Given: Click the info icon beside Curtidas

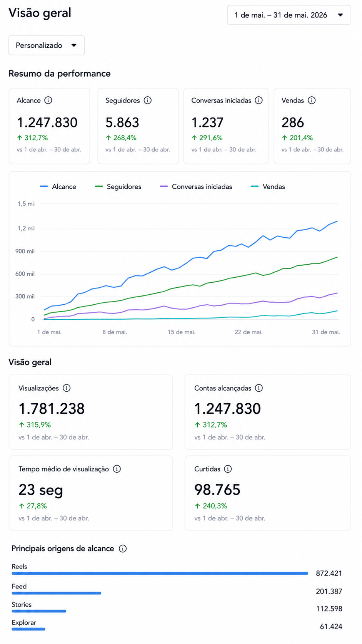Looking at the screenshot, I should point(228,469).
